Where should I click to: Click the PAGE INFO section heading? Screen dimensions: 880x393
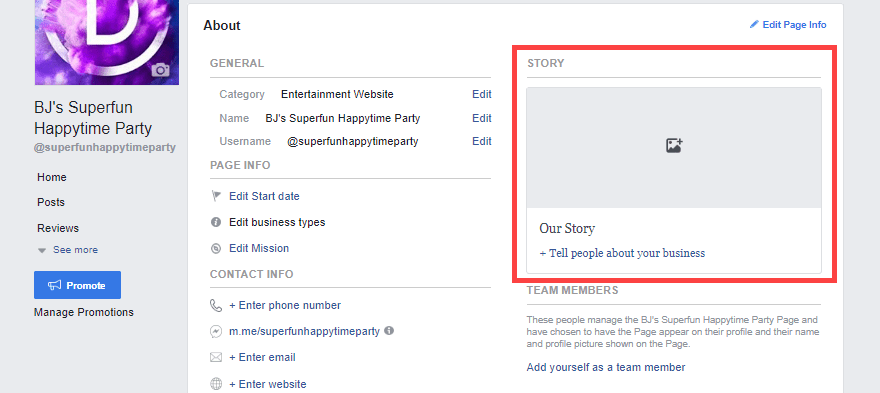[240, 165]
